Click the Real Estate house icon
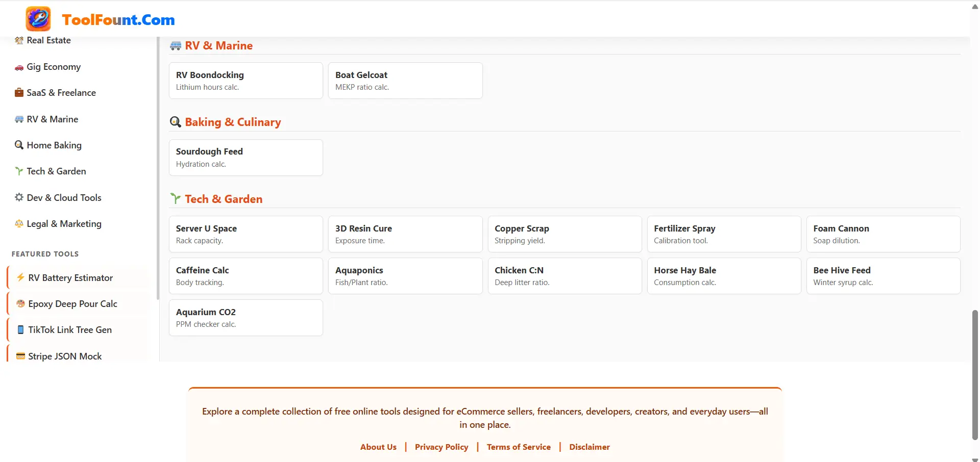This screenshot has height=462, width=980. [19, 40]
